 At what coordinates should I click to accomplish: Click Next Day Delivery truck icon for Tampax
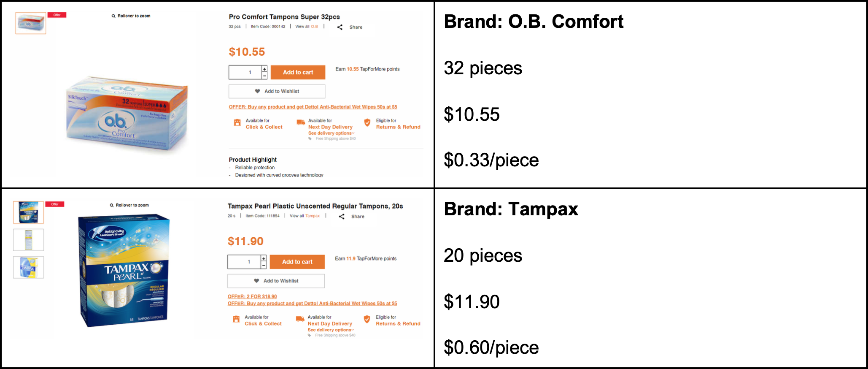coord(300,319)
